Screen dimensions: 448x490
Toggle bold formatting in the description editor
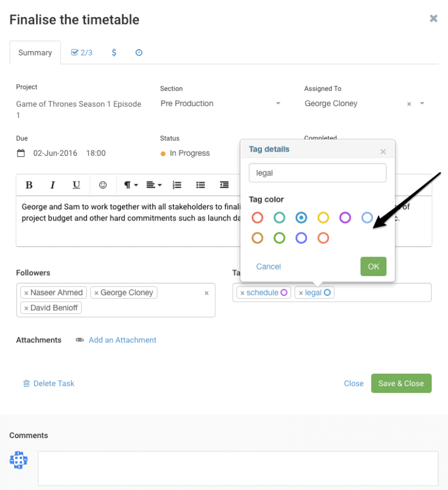click(x=29, y=185)
